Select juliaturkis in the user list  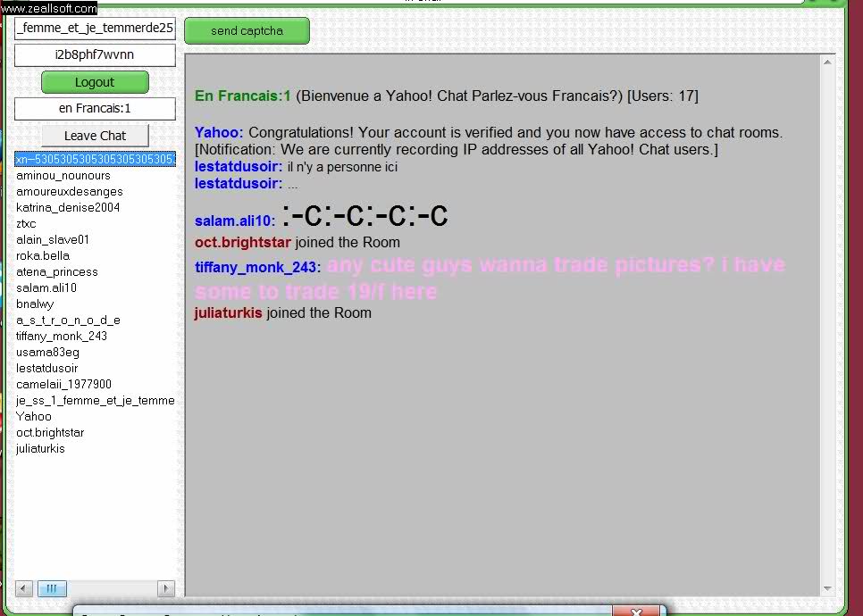(41, 448)
